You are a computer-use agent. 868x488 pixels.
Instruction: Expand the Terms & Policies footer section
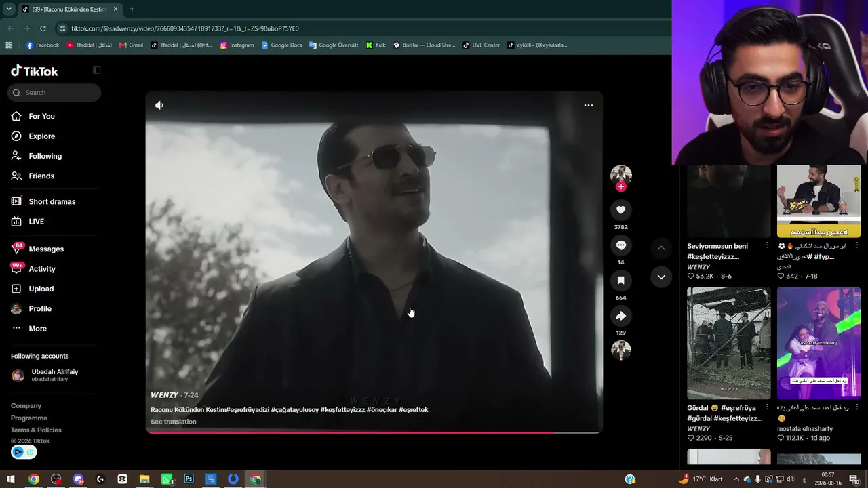36,430
